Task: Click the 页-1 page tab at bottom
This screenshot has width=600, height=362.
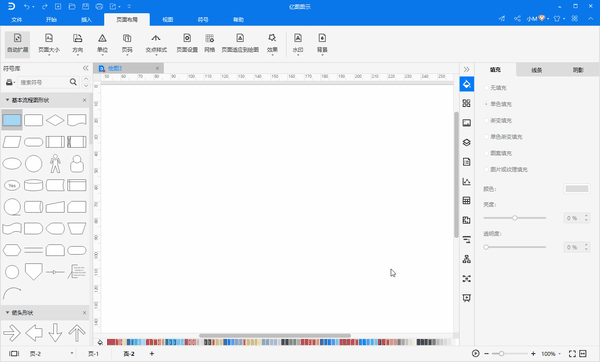Action: tap(93, 354)
